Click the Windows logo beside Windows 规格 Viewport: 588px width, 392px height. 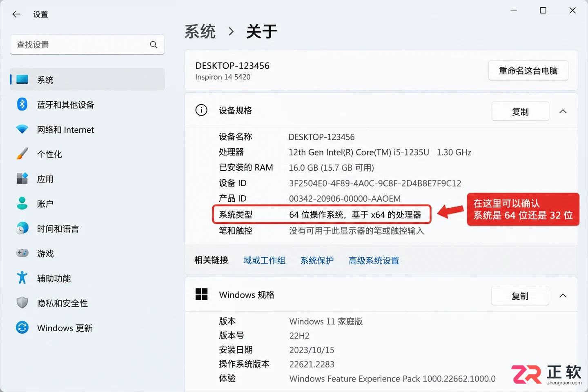201,294
